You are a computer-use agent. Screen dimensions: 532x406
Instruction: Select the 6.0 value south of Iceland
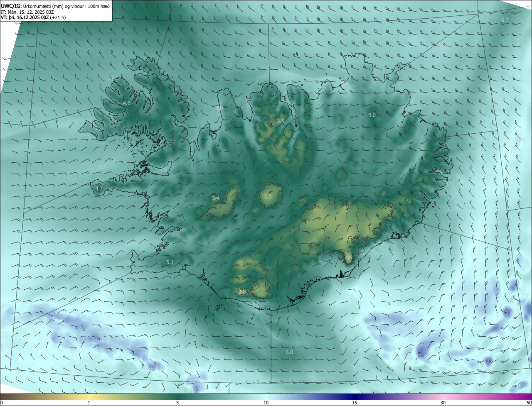click(x=289, y=352)
